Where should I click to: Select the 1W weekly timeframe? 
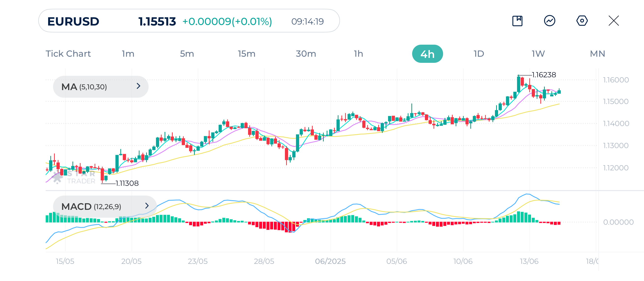(538, 54)
